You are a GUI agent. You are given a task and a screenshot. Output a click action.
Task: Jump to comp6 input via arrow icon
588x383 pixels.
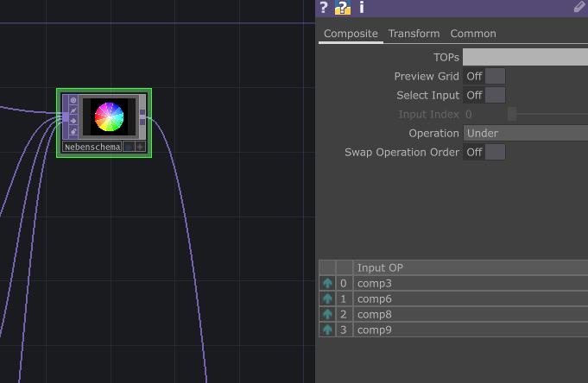pos(327,298)
